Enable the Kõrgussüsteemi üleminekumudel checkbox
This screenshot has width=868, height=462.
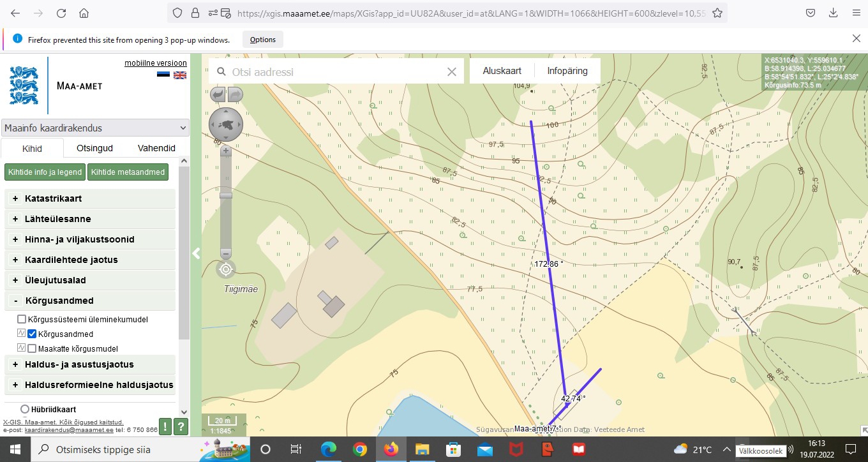pos(22,319)
